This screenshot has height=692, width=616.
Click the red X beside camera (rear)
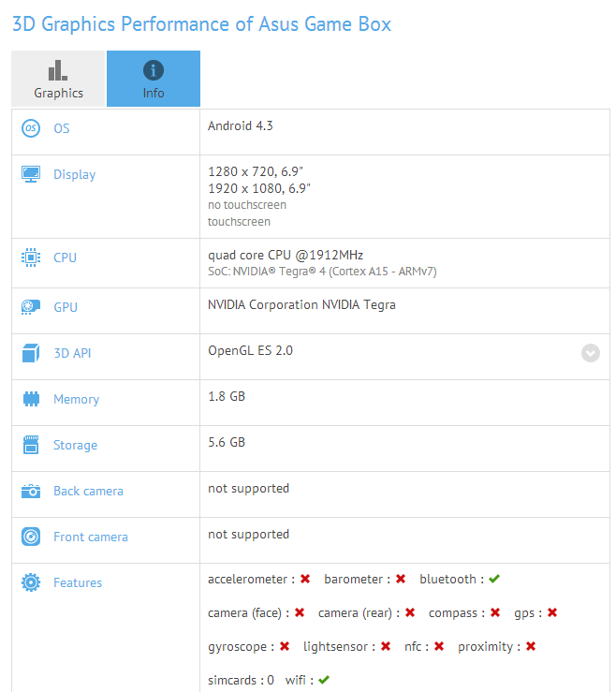point(410,612)
